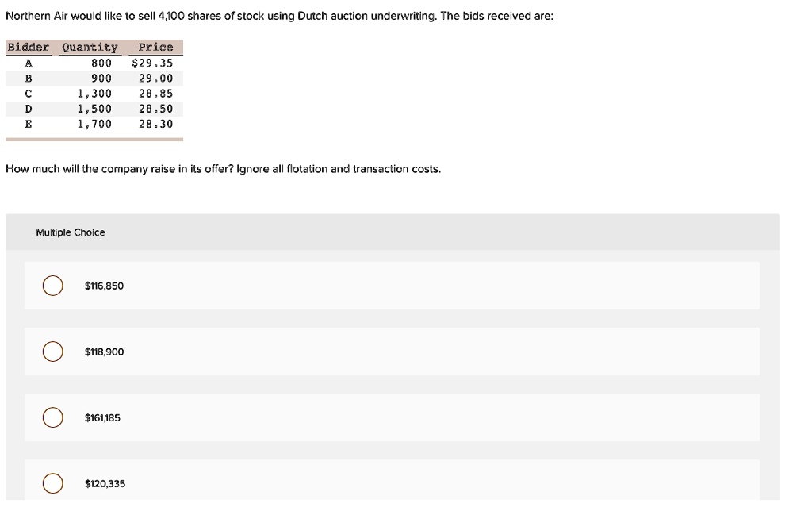Click the $161,185 answer text
This screenshot has width=812, height=511.
click(101, 417)
